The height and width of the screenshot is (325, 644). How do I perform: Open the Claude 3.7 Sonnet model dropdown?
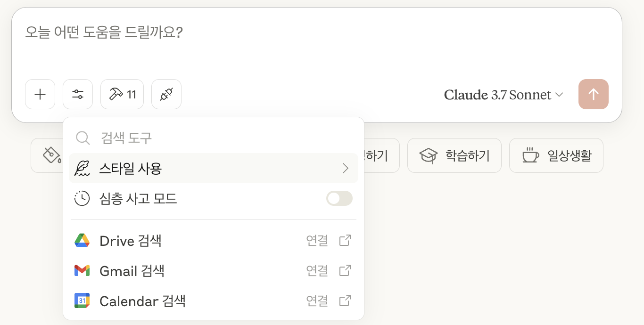pyautogui.click(x=504, y=95)
